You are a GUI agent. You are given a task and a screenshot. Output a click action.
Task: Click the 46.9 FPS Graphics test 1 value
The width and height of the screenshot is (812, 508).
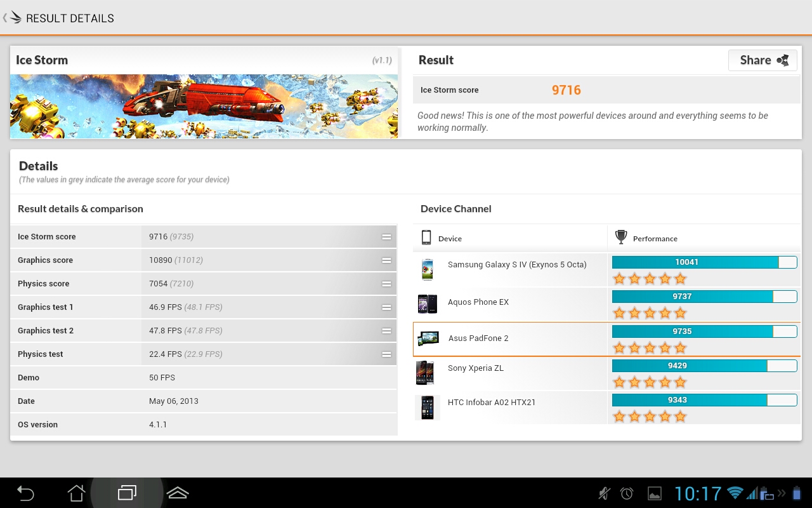pyautogui.click(x=166, y=307)
